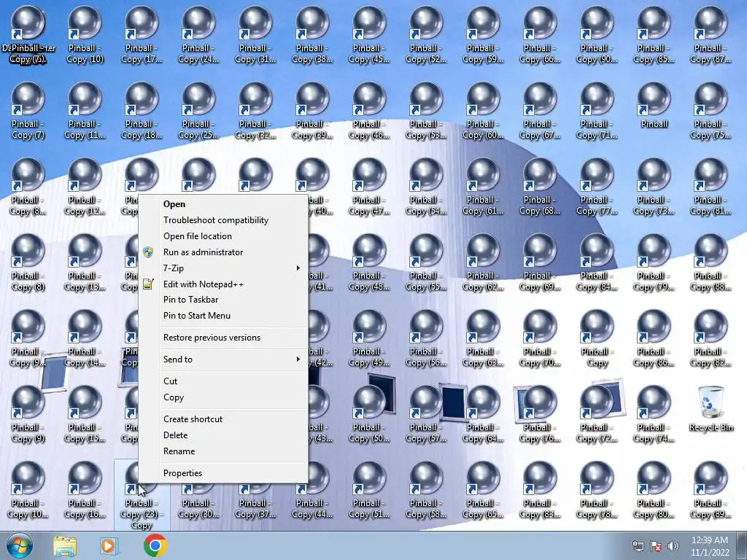The height and width of the screenshot is (560, 747).
Task: Expand the 7-Zip submenu
Action: [223, 268]
